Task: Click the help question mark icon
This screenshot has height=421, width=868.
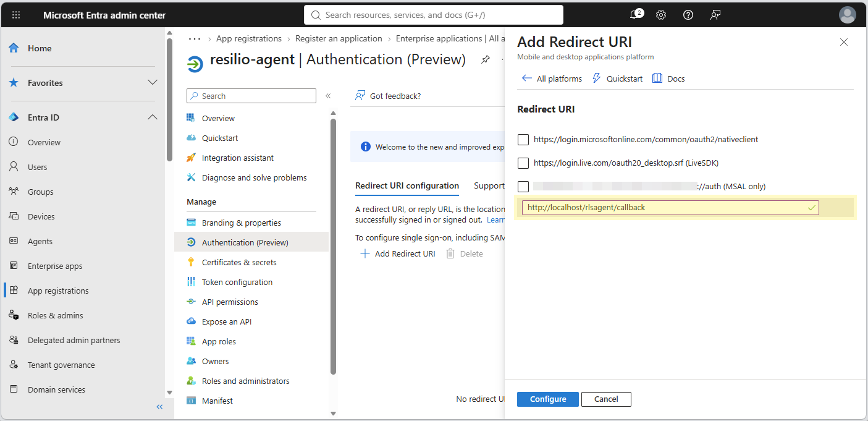Action: [688, 15]
